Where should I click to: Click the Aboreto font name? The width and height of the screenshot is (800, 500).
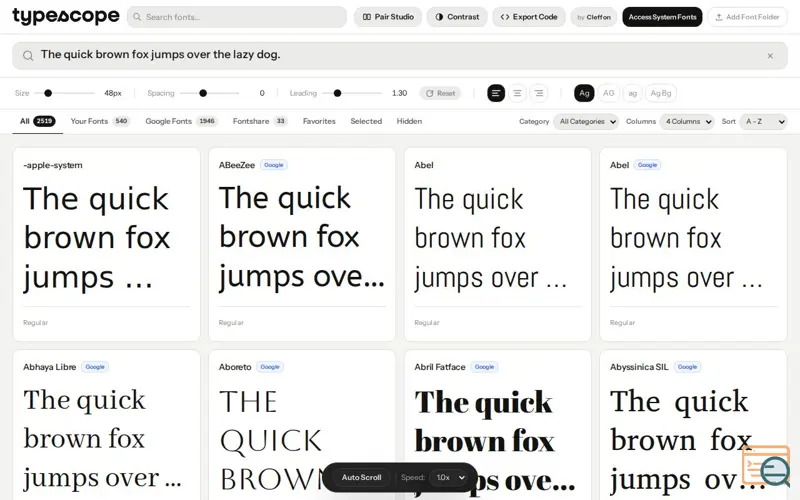pos(235,367)
